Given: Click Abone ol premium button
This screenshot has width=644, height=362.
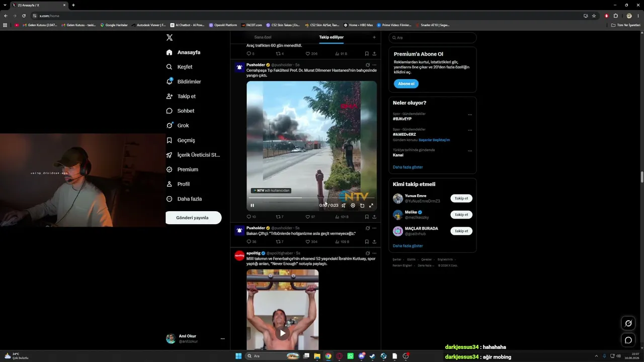Looking at the screenshot, I should click(x=406, y=83).
